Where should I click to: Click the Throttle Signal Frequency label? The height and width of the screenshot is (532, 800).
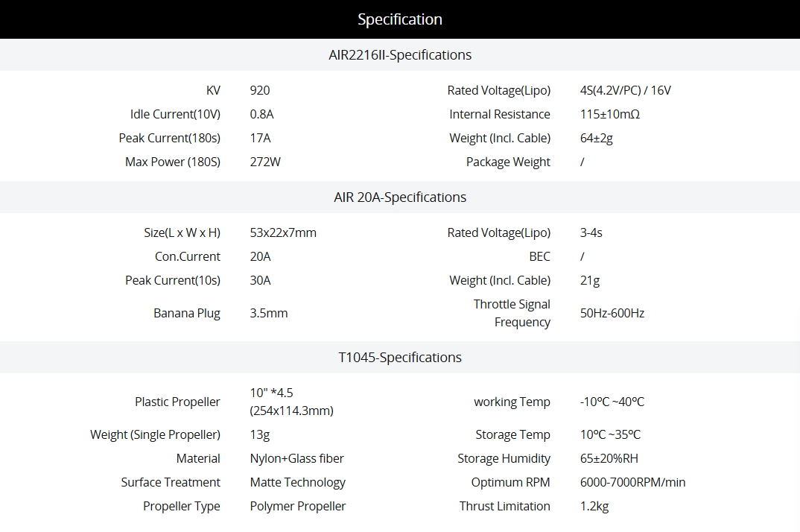[x=512, y=313]
